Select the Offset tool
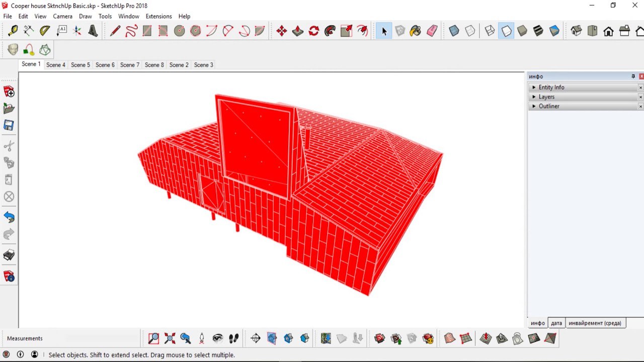This screenshot has width=644, height=362. click(362, 31)
